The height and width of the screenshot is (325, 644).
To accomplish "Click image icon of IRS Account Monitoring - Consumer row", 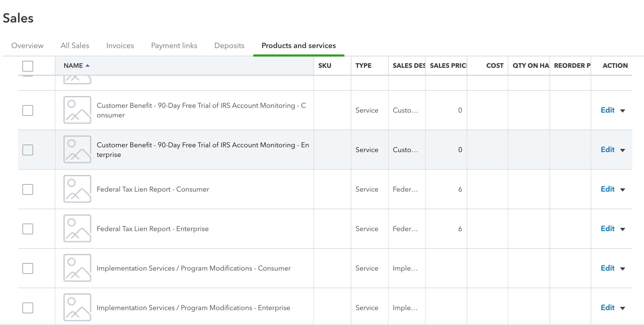I will [77, 110].
